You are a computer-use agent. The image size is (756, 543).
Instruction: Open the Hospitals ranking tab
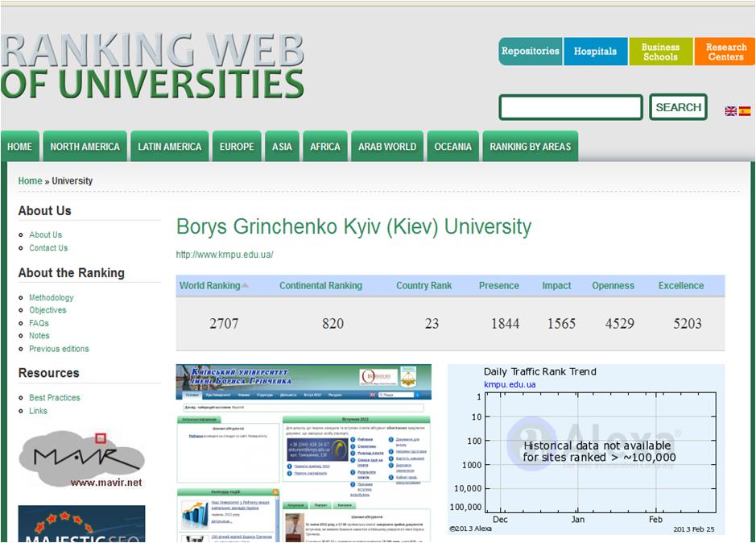[595, 52]
